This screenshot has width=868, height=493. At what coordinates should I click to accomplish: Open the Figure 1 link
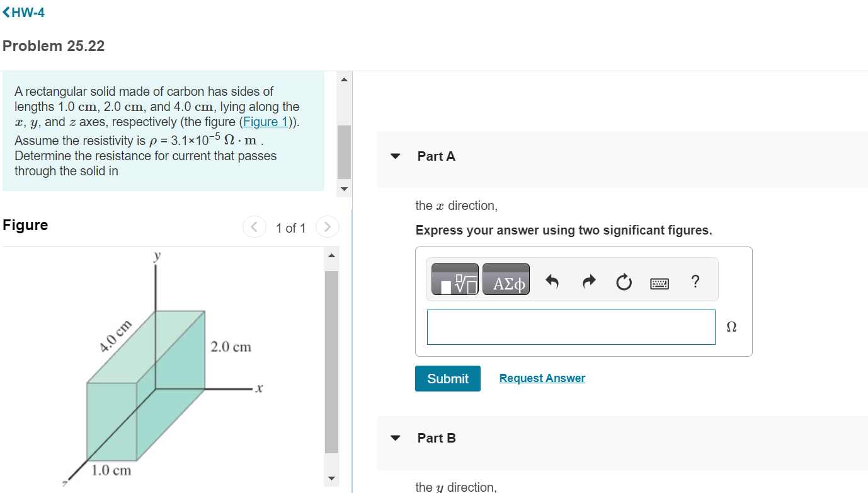pos(261,122)
